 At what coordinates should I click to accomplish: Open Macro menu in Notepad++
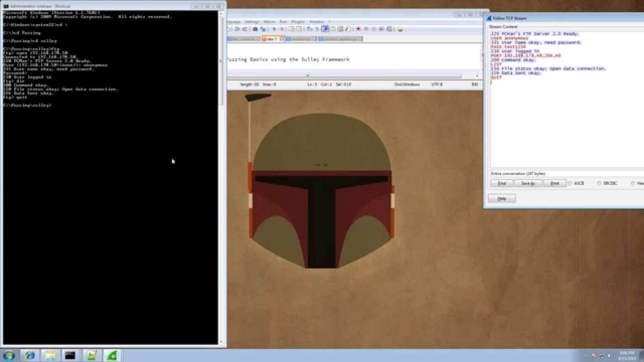pyautogui.click(x=269, y=22)
